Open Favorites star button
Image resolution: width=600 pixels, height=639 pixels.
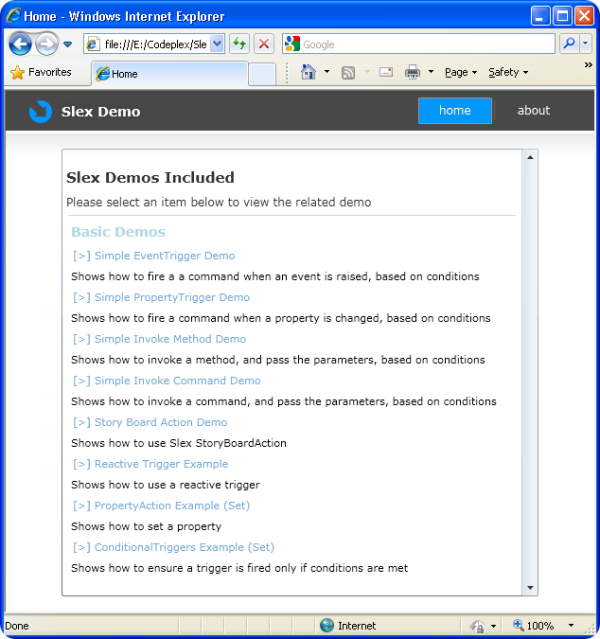(x=41, y=73)
